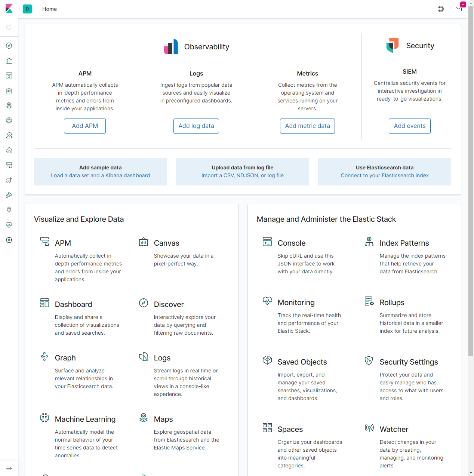The height and width of the screenshot is (476, 474).
Task: Open Dev Tools icon in sidebar
Action: click(9, 210)
